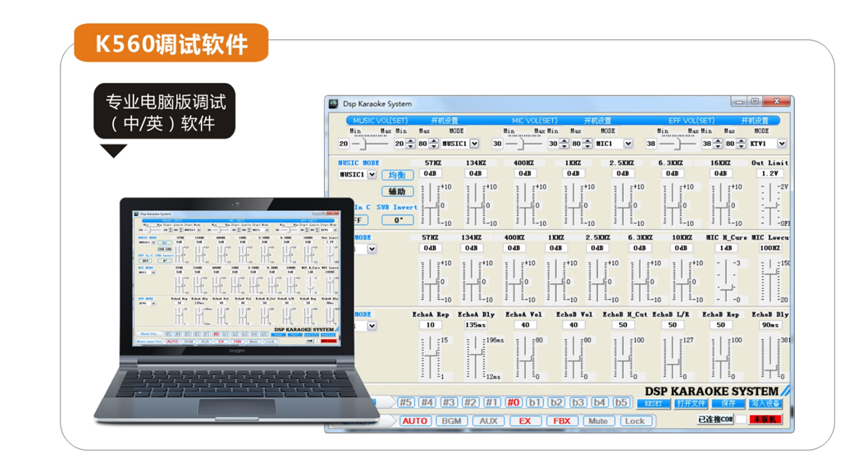Viewport: 868px width, 463px height.
Task: Select key shift #1 button
Action: tap(491, 402)
